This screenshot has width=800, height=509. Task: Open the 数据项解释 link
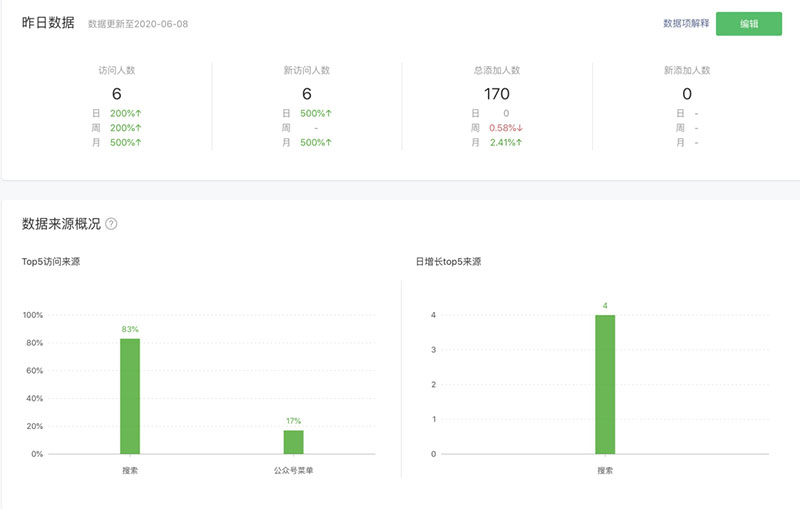click(685, 24)
